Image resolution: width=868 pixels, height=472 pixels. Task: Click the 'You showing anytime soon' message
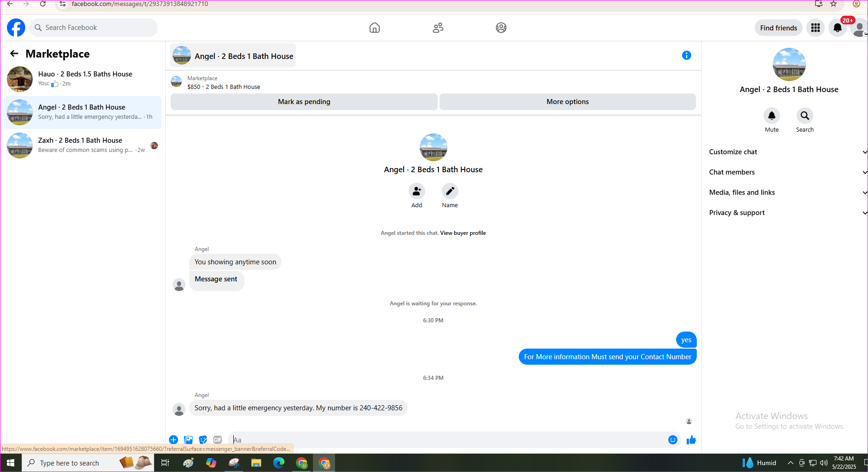coord(235,262)
